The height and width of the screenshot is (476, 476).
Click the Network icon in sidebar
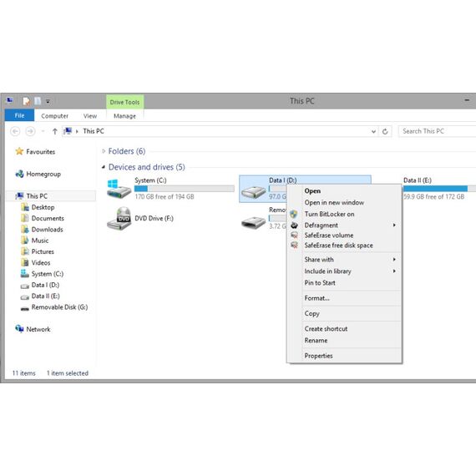coord(19,329)
